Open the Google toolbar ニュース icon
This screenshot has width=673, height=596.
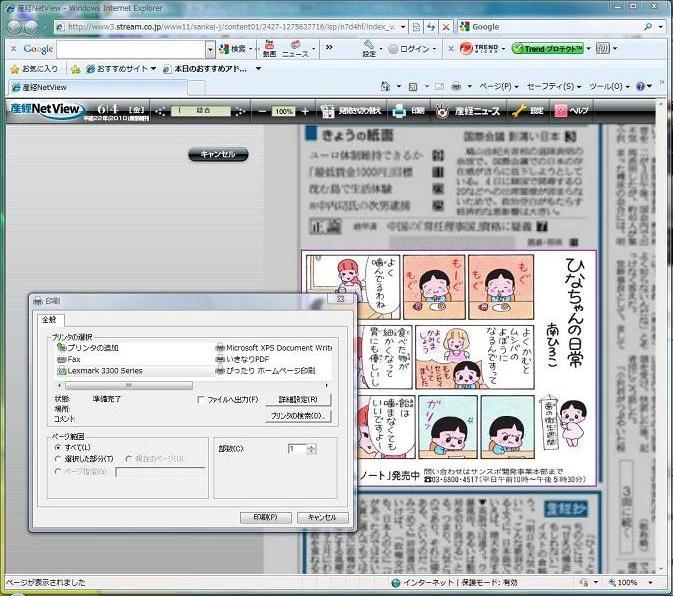coord(295,48)
